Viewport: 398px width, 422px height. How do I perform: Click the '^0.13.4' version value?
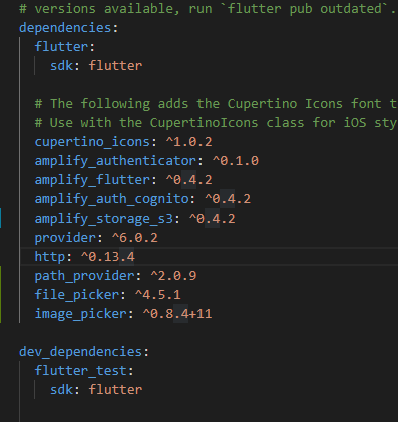coord(108,257)
